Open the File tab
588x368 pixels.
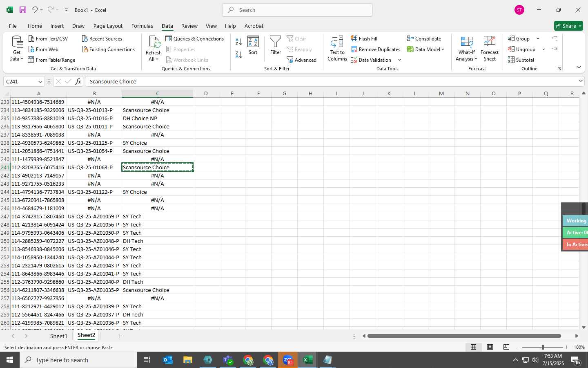tap(13, 26)
